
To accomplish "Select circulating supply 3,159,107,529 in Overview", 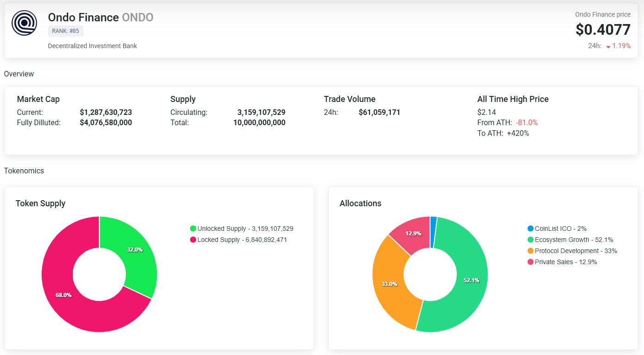I will coord(262,112).
